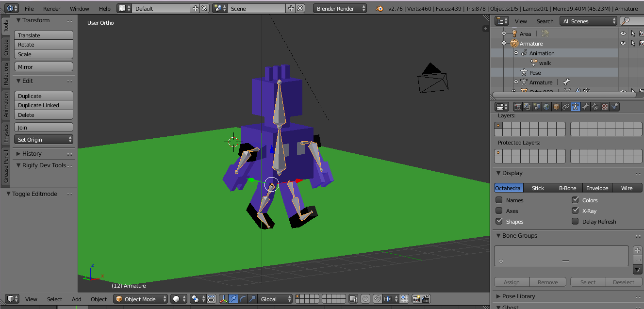
Task: Click the Duplicate Linked button
Action: tap(44, 105)
